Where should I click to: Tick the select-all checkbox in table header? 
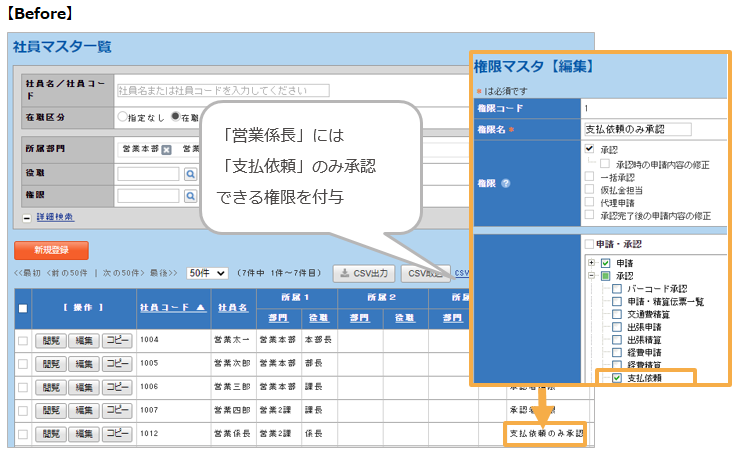23,308
